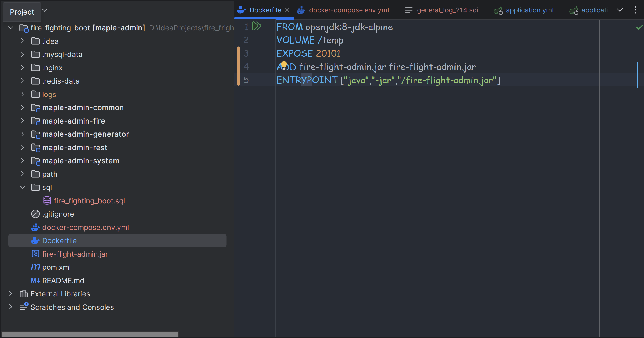
Task: Click the project tree horizontal scrollbar
Action: [x=90, y=334]
